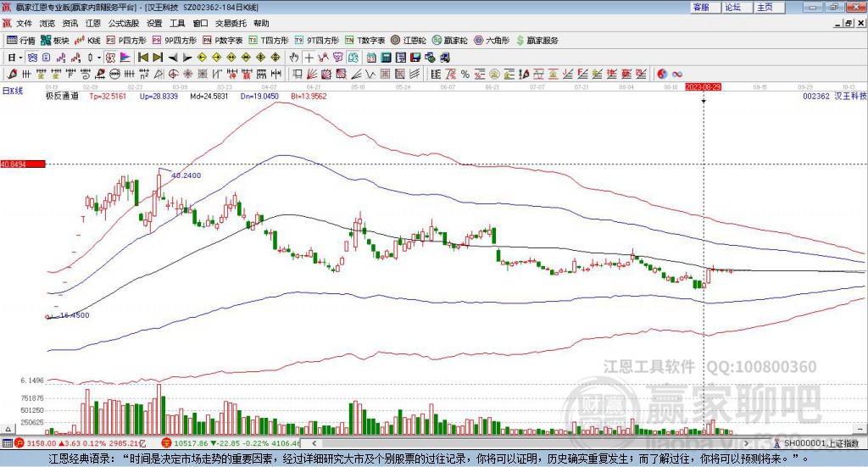Enable the crosshair cursor tool
Screen dimensions: 868x467
[309, 58]
